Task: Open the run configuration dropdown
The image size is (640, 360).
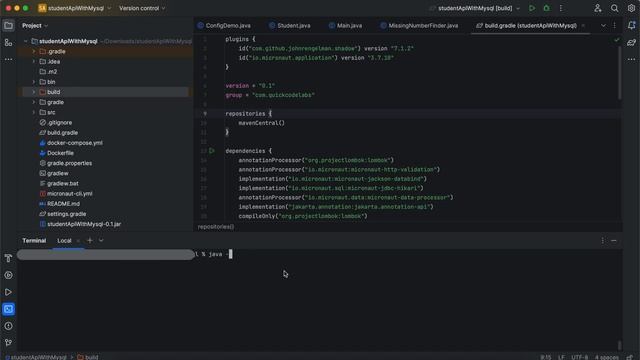Action: (475, 8)
